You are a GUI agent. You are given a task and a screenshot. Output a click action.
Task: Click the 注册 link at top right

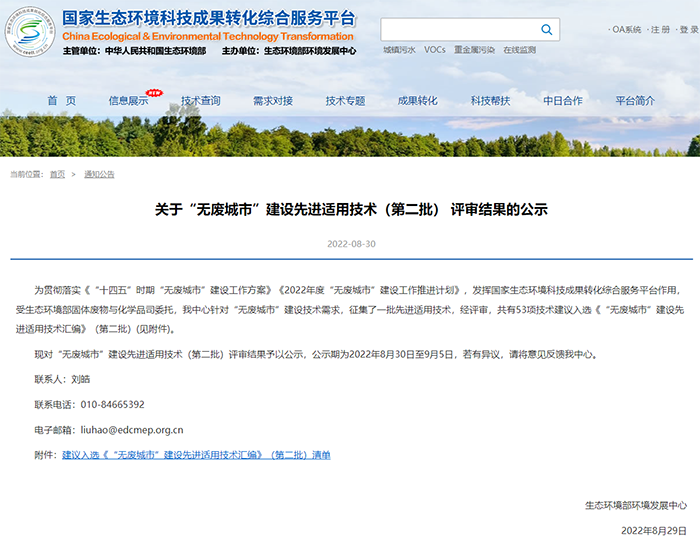tap(660, 30)
